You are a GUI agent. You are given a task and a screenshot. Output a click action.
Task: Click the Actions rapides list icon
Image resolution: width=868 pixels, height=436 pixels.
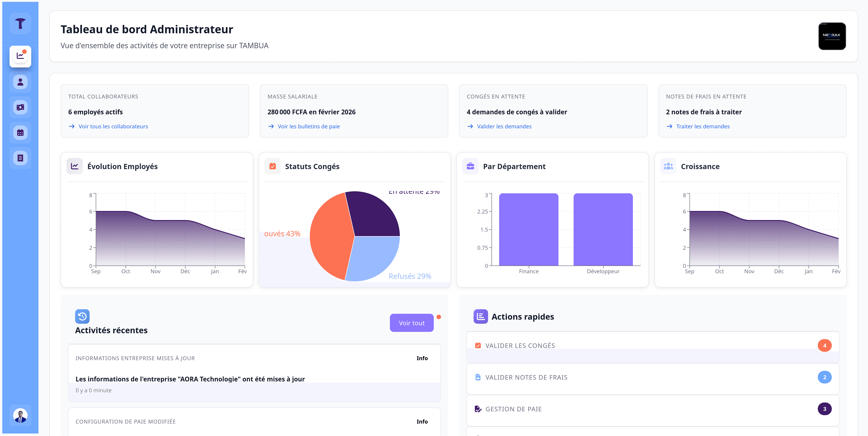481,316
